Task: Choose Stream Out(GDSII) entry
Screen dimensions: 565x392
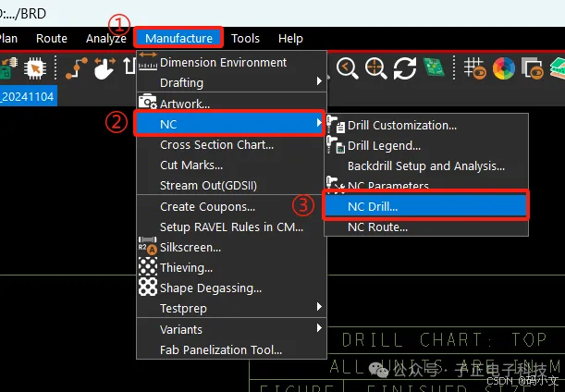Action: coord(231,185)
